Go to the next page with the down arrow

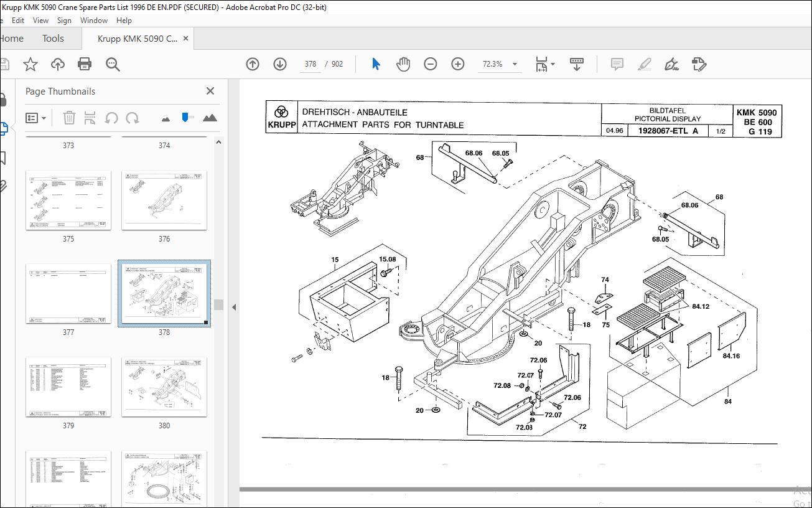[280, 63]
